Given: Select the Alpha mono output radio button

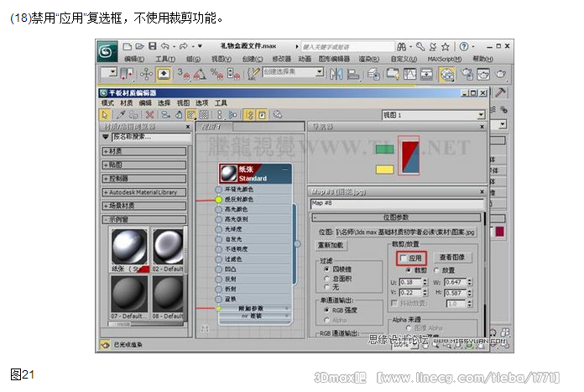Looking at the screenshot, I should click(x=326, y=320).
